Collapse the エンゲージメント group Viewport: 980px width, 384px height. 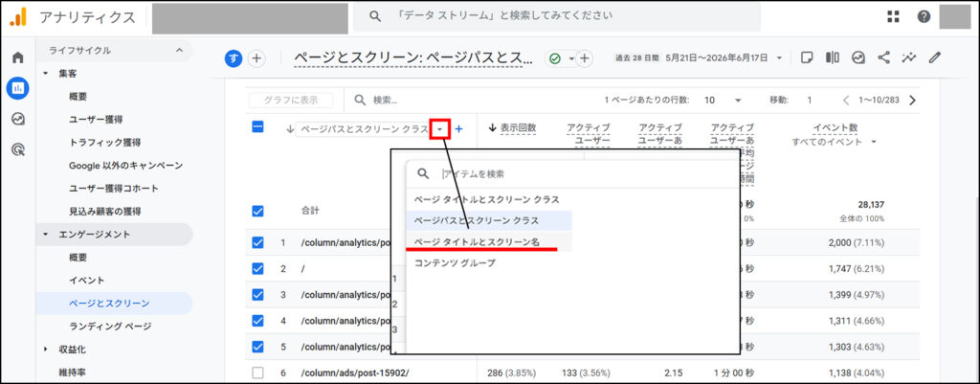coord(45,234)
